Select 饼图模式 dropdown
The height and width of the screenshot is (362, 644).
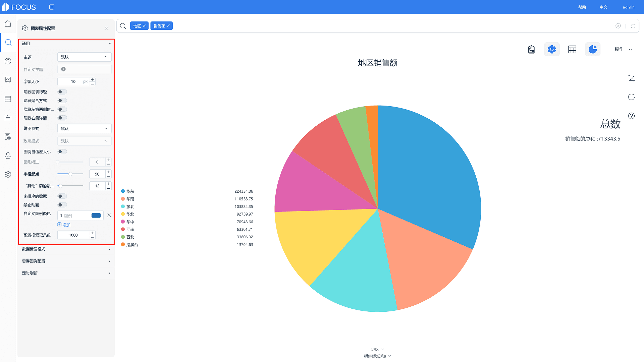tap(84, 128)
